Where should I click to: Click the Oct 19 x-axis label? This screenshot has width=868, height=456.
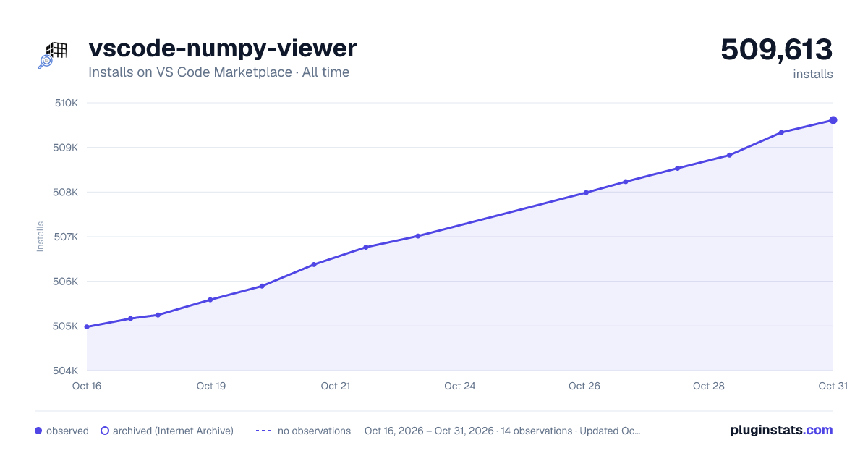click(x=211, y=386)
